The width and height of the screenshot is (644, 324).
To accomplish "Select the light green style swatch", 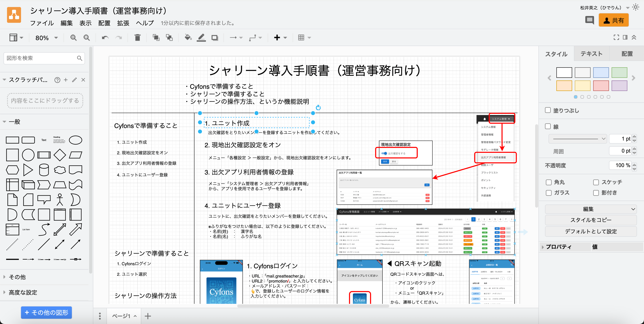I will 619,73.
